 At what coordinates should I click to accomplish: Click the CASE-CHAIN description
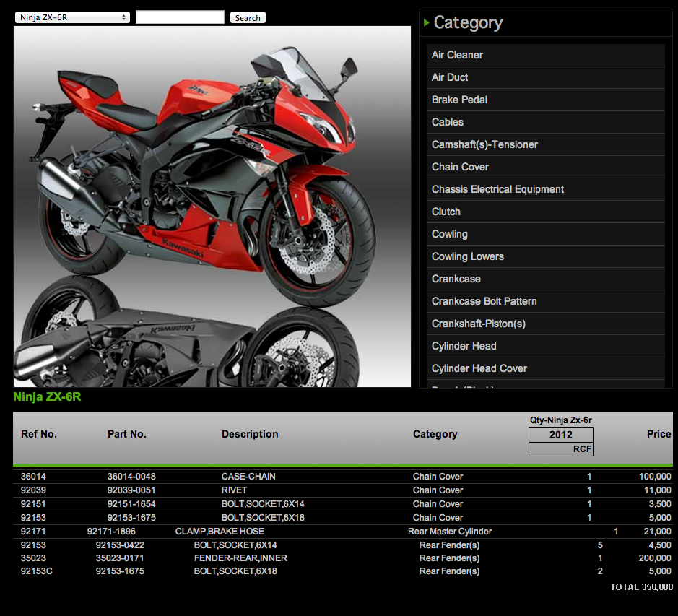pyautogui.click(x=248, y=477)
